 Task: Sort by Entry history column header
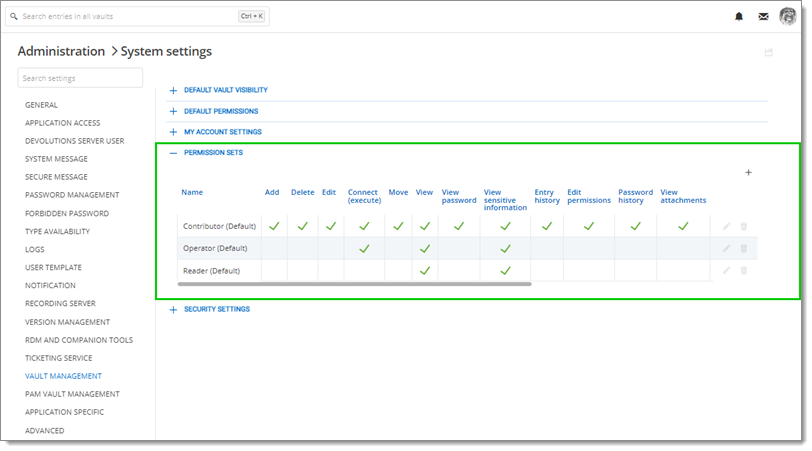547,196
